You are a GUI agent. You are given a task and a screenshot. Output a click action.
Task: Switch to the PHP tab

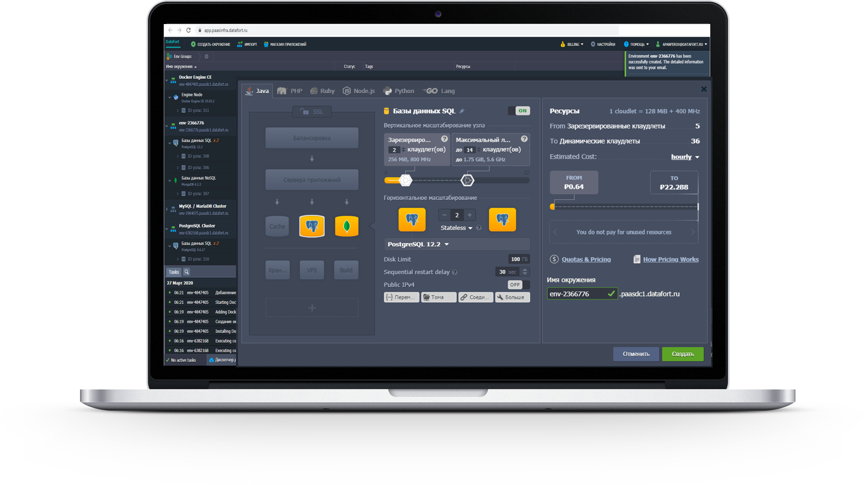click(290, 91)
